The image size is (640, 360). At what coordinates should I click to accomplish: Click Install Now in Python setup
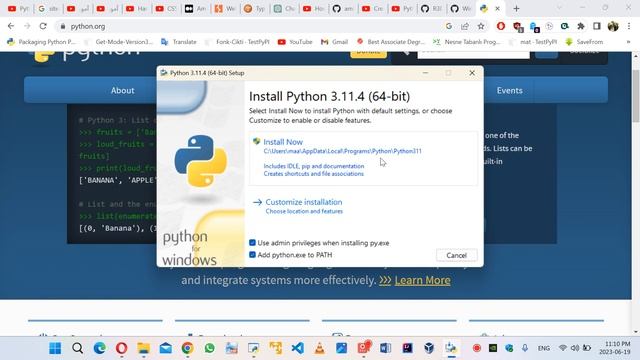pyautogui.click(x=283, y=142)
